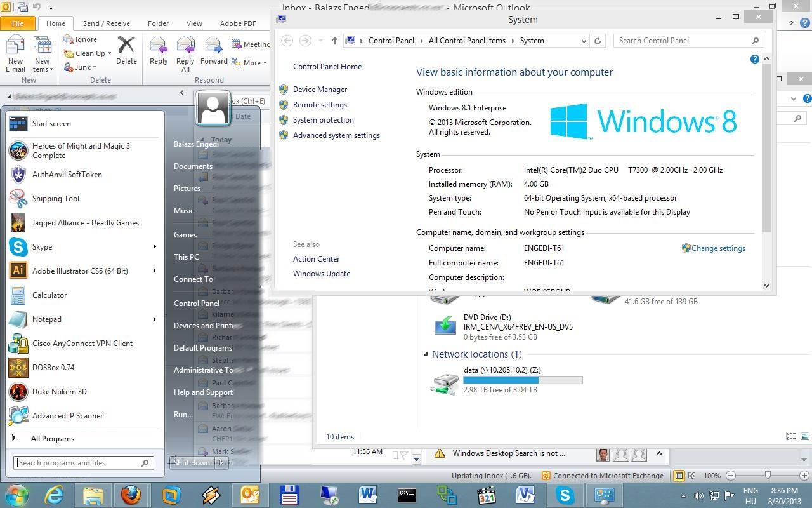Screen dimensions: 812x508
Task: Expand Adobe Illustrator submenu arrow
Action: point(154,271)
